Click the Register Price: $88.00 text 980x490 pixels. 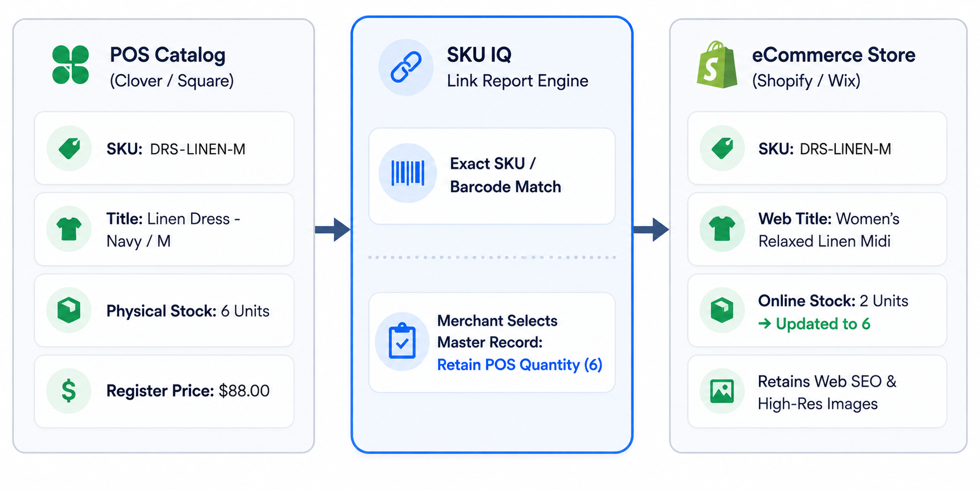pos(188,391)
